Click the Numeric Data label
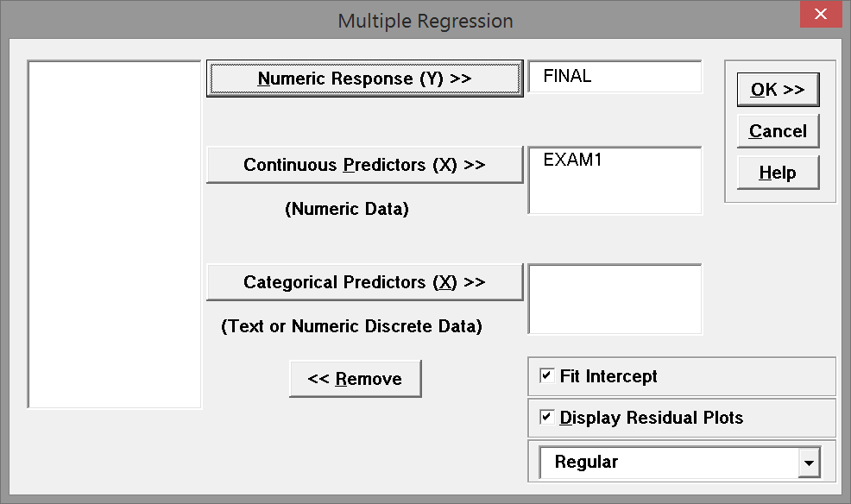The width and height of the screenshot is (851, 504). 347,208
